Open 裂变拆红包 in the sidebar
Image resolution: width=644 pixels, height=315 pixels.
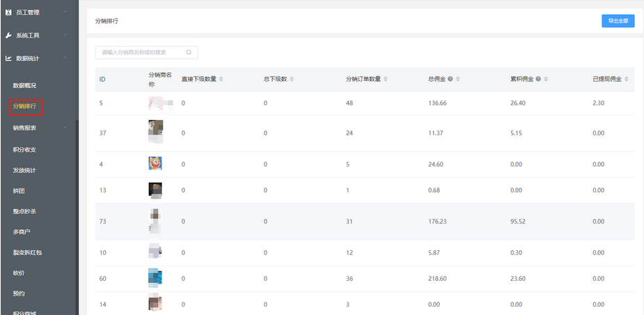tap(27, 252)
